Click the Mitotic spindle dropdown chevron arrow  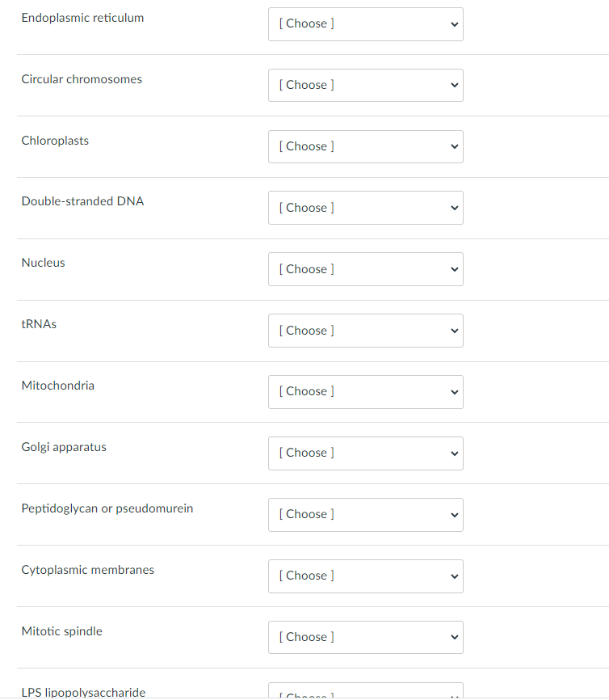click(454, 637)
